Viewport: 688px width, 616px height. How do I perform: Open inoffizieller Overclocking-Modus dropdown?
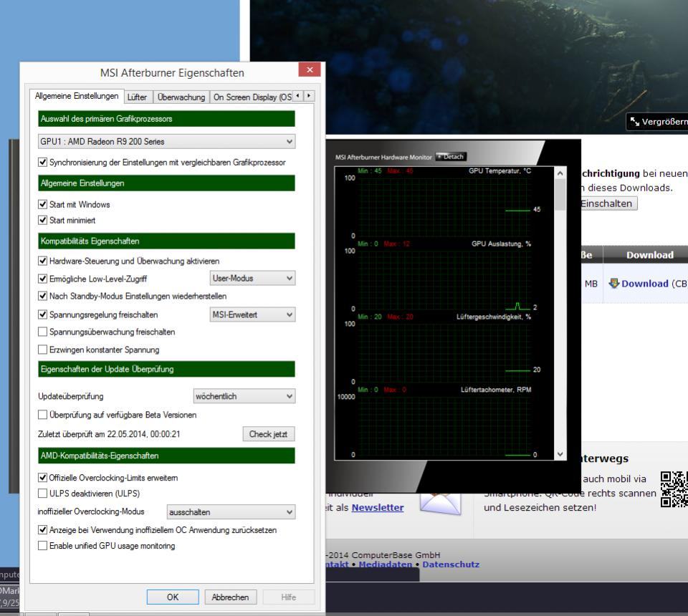[231, 511]
